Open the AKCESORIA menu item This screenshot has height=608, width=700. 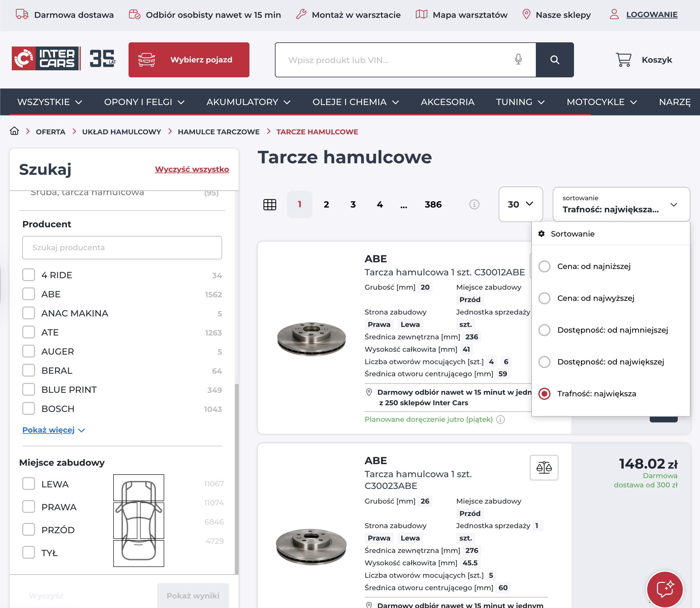click(447, 102)
